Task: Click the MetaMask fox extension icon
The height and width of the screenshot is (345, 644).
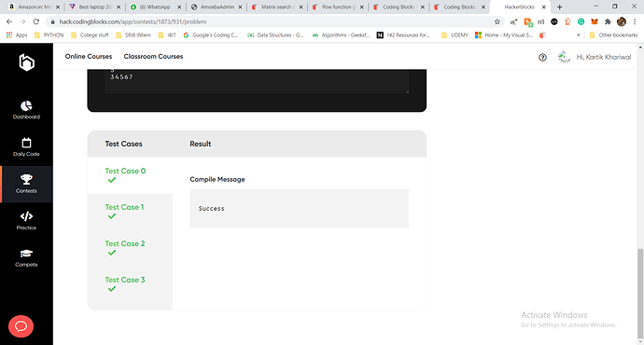Action: pyautogui.click(x=595, y=21)
